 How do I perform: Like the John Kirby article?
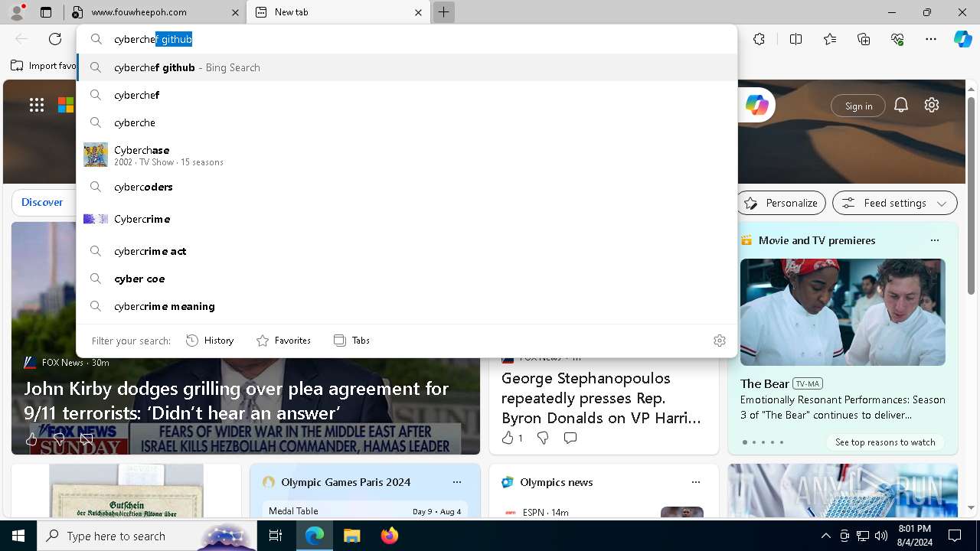click(x=31, y=439)
